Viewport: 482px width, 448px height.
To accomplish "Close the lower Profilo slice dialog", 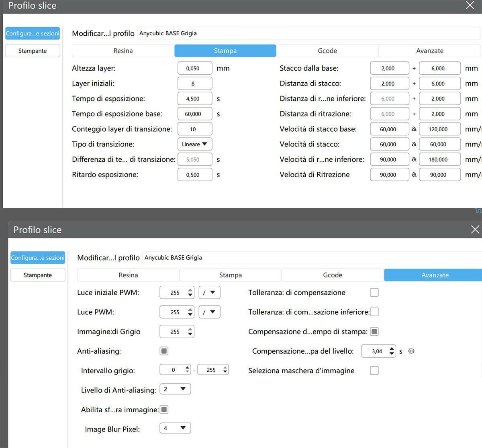I will (475, 230).
